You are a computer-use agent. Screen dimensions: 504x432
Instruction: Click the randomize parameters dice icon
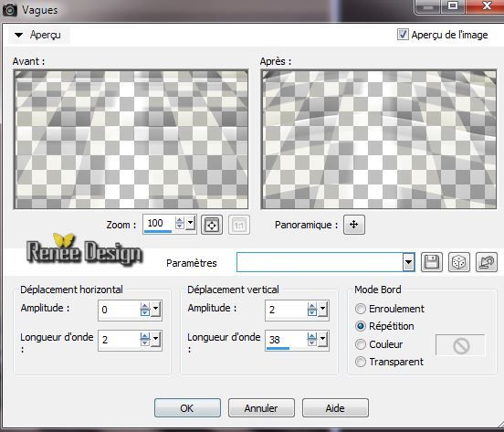click(x=459, y=262)
